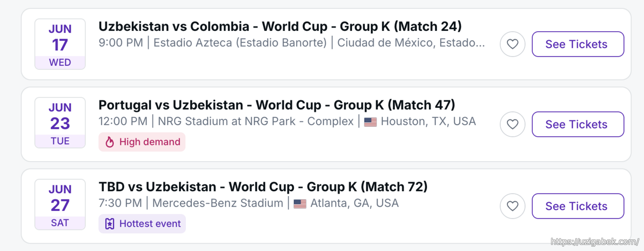
Task: Click the Hottest event badge label
Action: 150,224
